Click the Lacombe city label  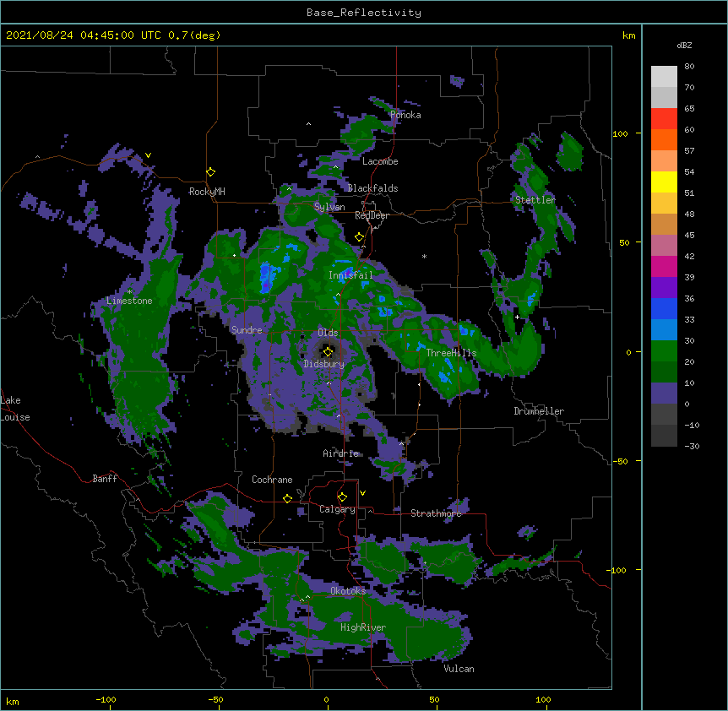point(380,161)
